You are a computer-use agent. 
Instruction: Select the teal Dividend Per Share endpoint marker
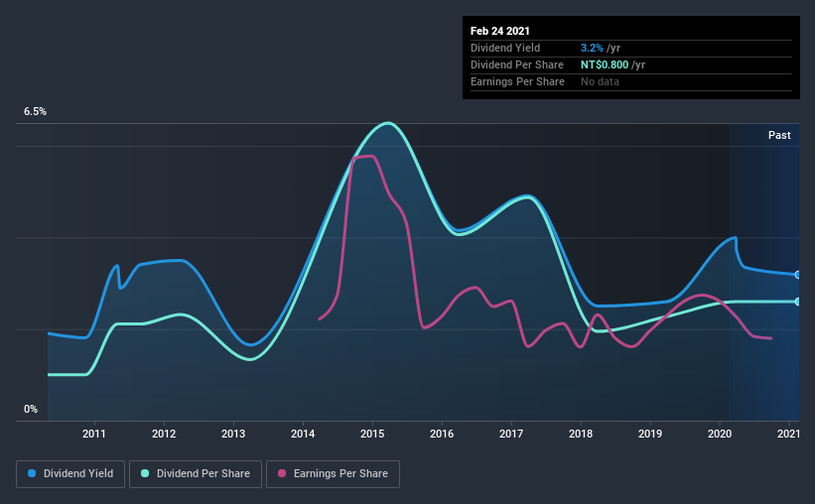tap(797, 302)
